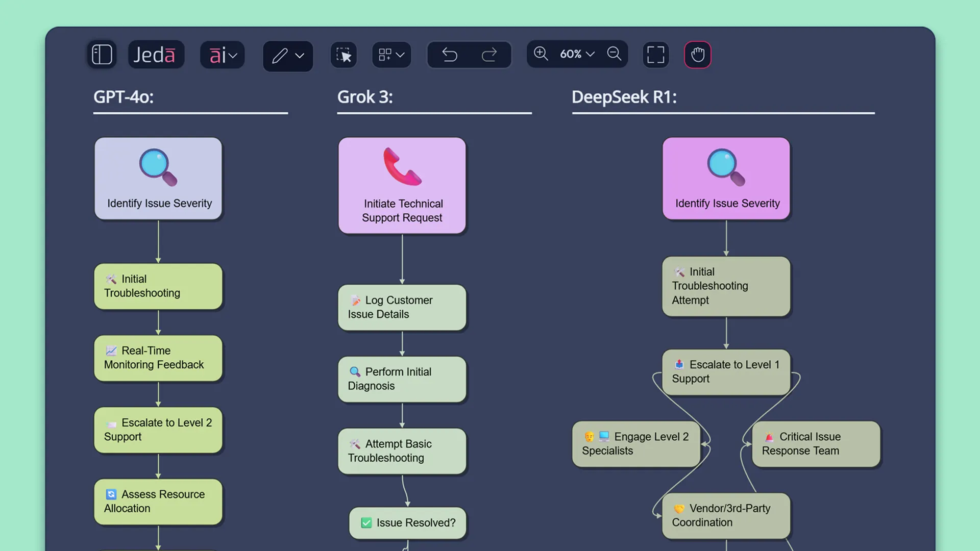Fit the canvas to screen
Screen dimensions: 980x551
point(655,55)
